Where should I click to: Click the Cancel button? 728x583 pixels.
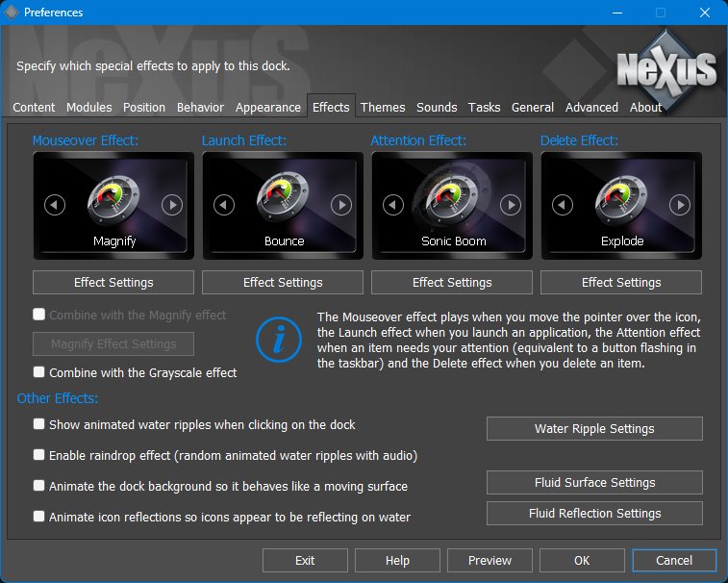click(674, 560)
